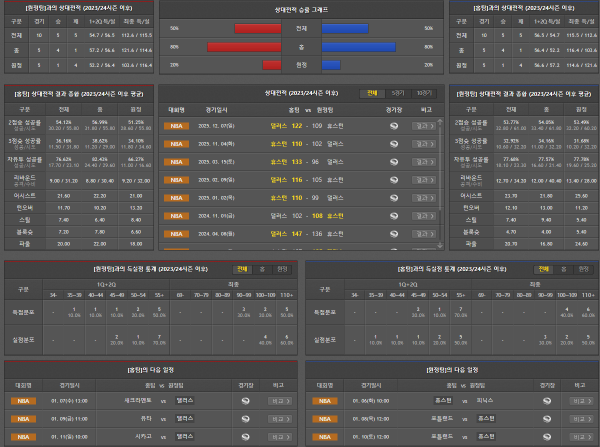Open 비교 for Sacramento vs Dallas upcoming game
600x447 pixels.
click(281, 400)
